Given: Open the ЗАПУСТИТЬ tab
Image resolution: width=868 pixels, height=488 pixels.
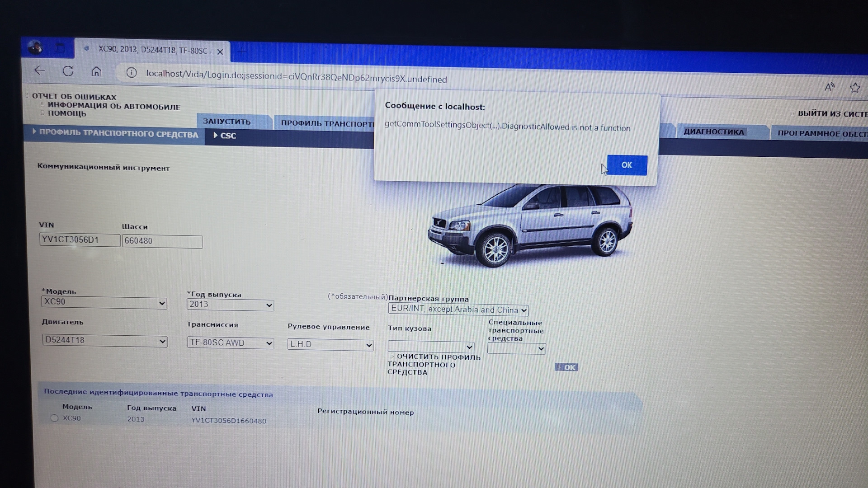Looking at the screenshot, I should point(226,122).
